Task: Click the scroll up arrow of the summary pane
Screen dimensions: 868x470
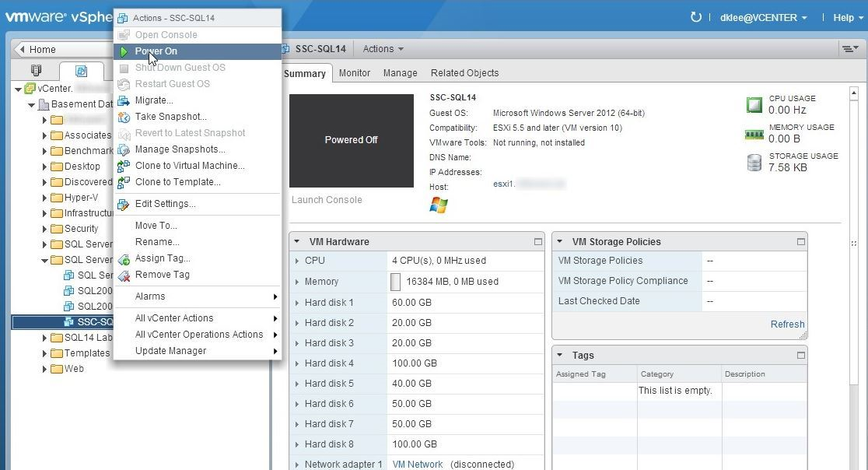Action: tap(853, 93)
